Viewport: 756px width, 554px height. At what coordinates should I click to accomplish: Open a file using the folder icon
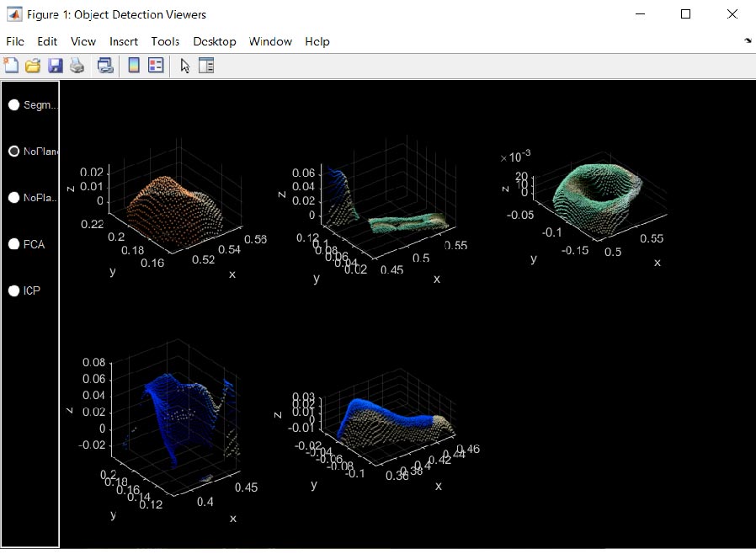(33, 66)
